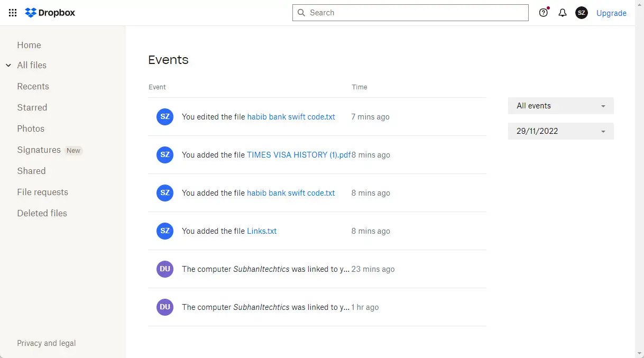Click the search magnifier icon
Screen dimensions: 644x358
tap(301, 13)
